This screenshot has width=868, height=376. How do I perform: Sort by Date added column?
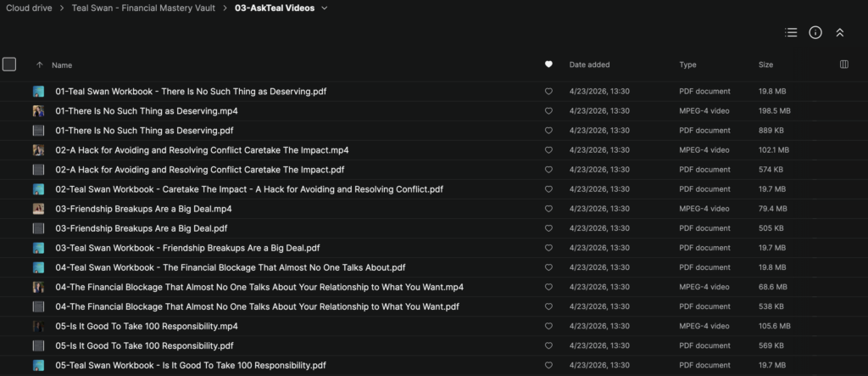point(590,65)
